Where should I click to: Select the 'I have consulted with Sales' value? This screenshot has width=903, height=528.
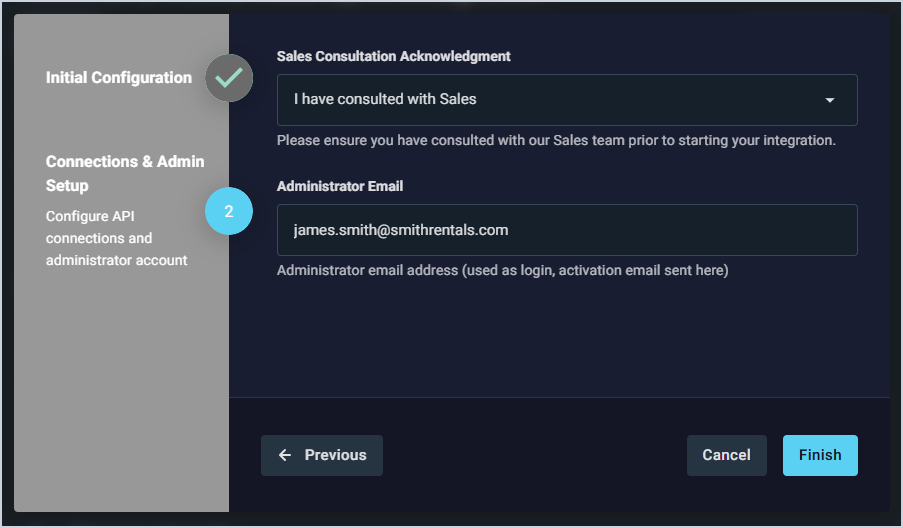coord(385,100)
